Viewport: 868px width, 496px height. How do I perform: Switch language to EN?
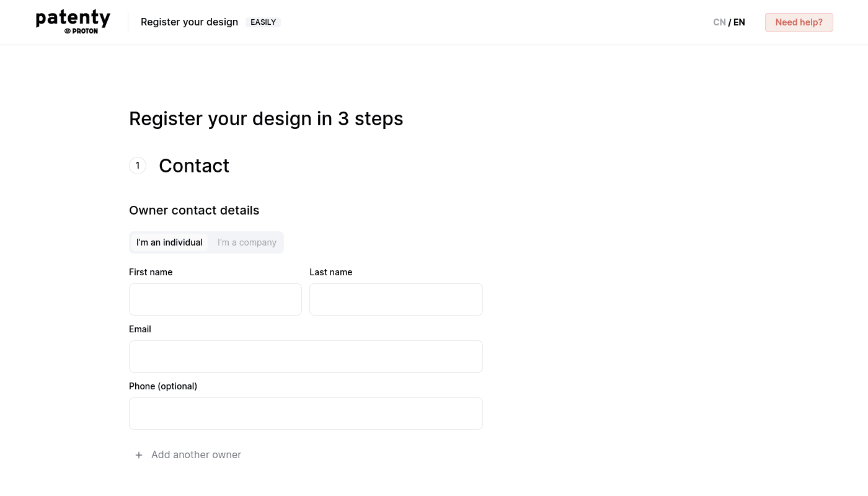[x=739, y=22]
